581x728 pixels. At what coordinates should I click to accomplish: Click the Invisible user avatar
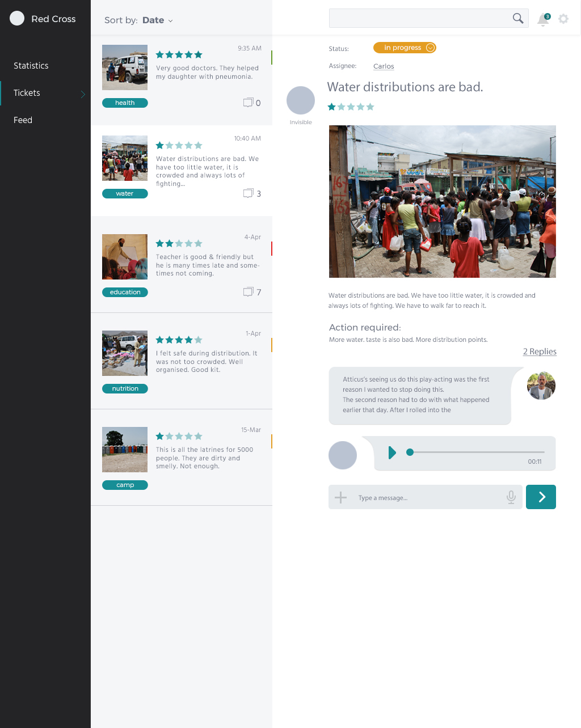click(x=301, y=100)
